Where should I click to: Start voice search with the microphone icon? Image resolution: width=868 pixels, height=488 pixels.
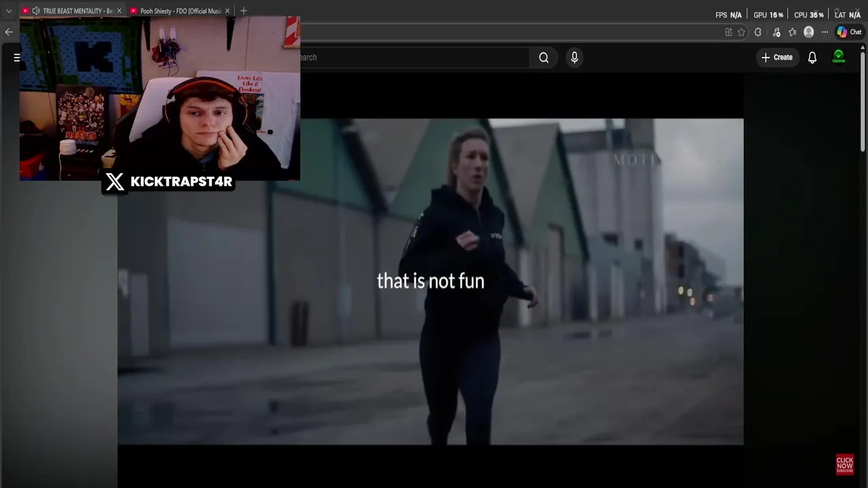pos(574,58)
